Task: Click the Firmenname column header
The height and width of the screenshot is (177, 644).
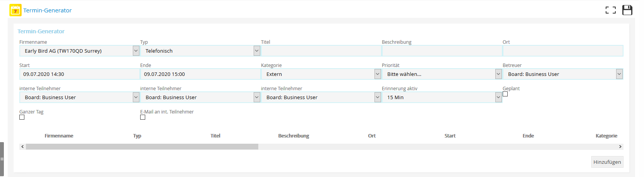Action: [x=59, y=136]
